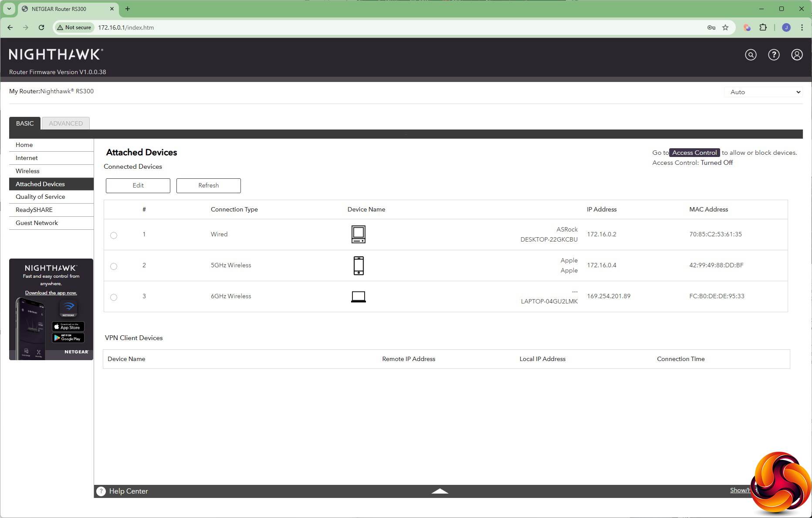Close the NETGEAR Router RS300 tab
The image size is (812, 518).
pos(112,9)
